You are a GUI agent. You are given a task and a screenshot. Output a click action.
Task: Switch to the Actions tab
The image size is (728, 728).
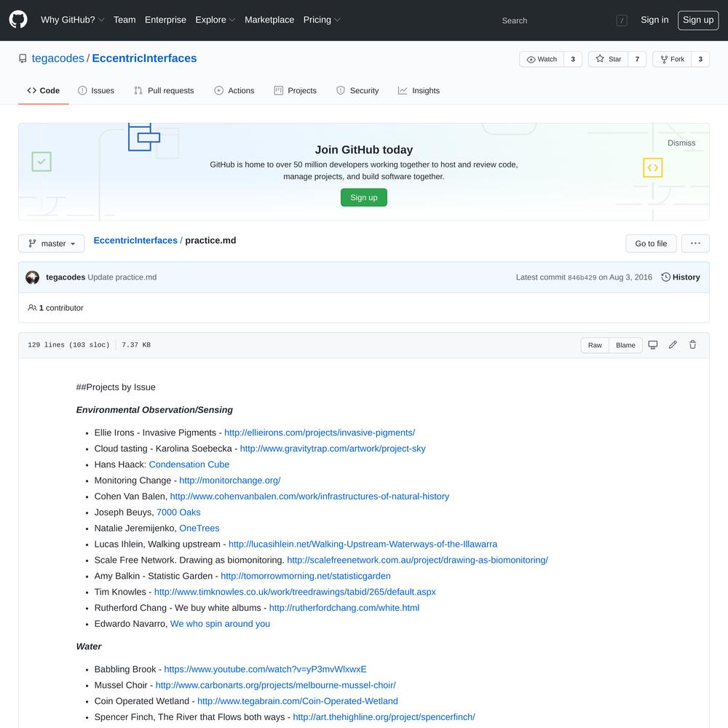[234, 90]
